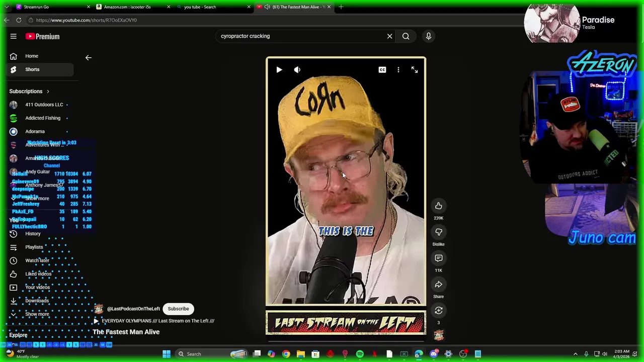Open the Addicted Fishing channel
This screenshot has height=362, width=644.
pos(40,118)
